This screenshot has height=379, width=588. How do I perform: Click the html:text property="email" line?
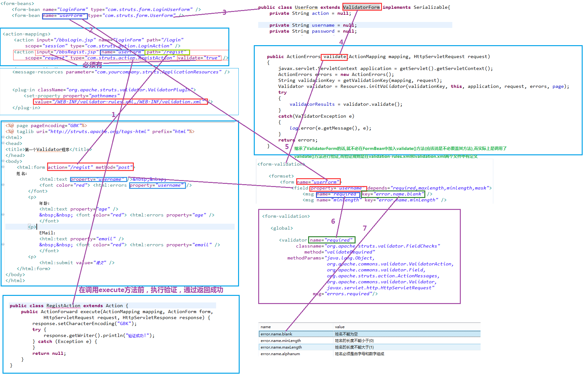coord(82,239)
